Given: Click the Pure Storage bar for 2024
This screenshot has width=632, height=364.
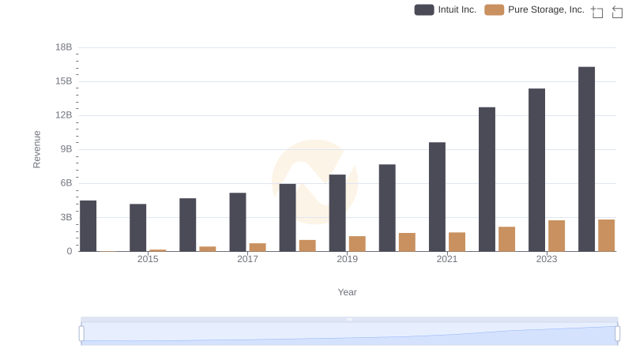Looking at the screenshot, I should tap(607, 235).
